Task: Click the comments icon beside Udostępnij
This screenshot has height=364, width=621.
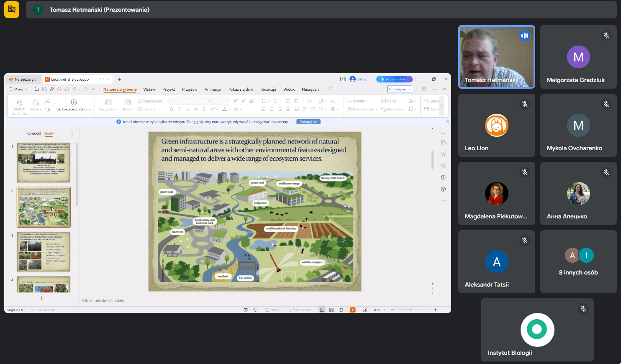Action: click(424, 89)
